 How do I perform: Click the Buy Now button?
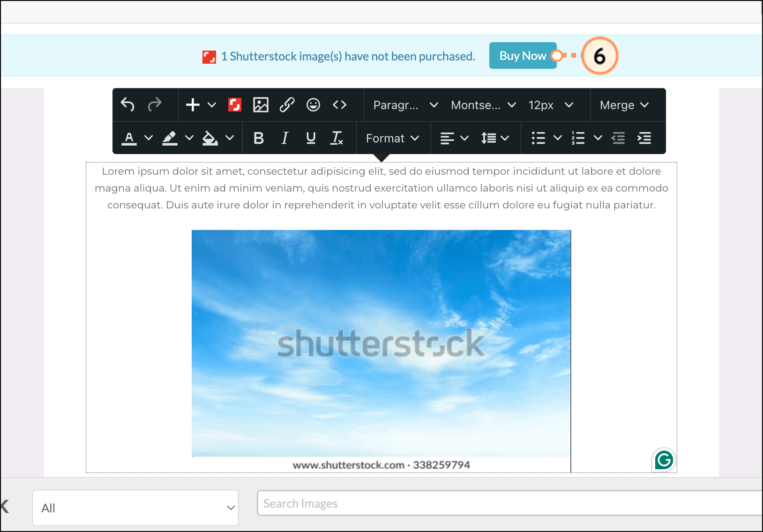tap(523, 56)
